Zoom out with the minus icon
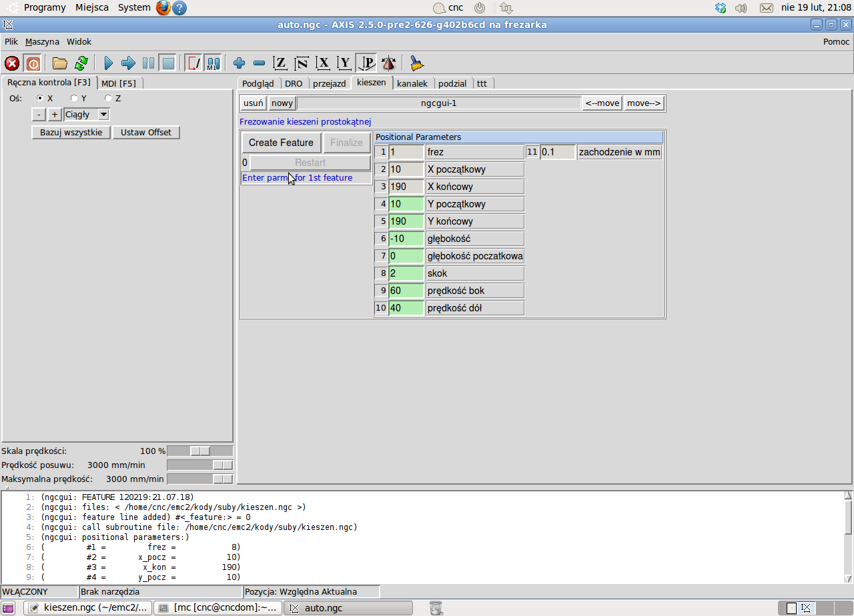 click(x=260, y=63)
